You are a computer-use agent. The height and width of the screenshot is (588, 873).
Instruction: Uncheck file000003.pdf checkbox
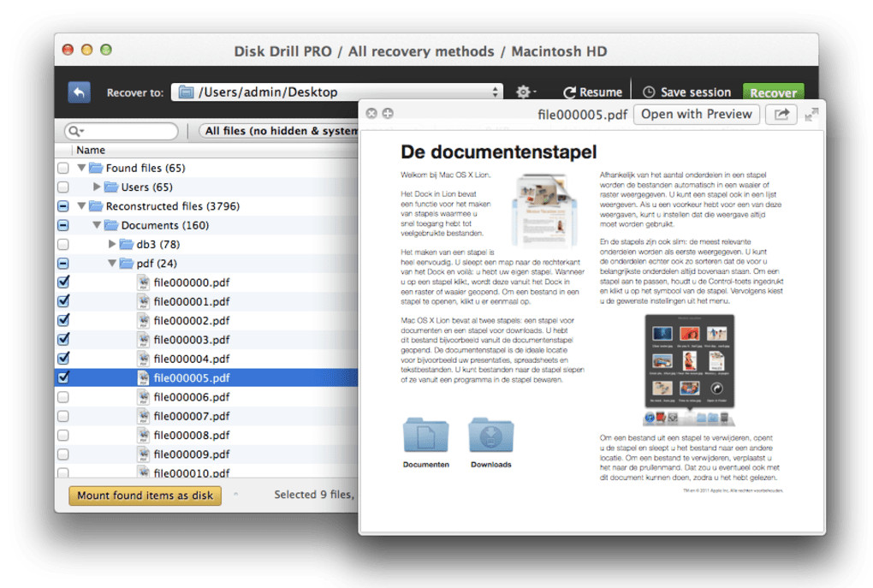[63, 339]
